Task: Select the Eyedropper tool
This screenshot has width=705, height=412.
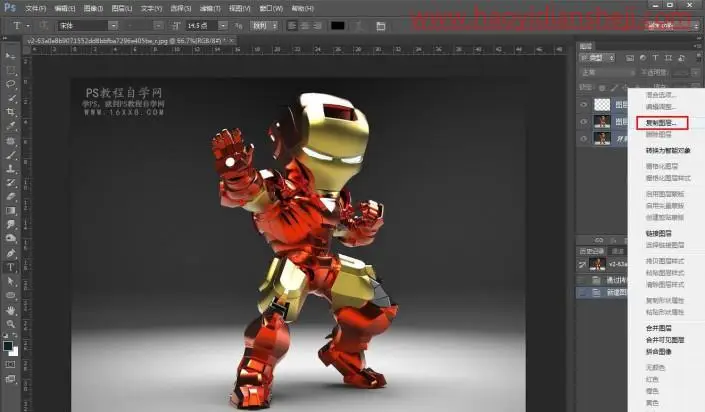Action: [x=10, y=126]
